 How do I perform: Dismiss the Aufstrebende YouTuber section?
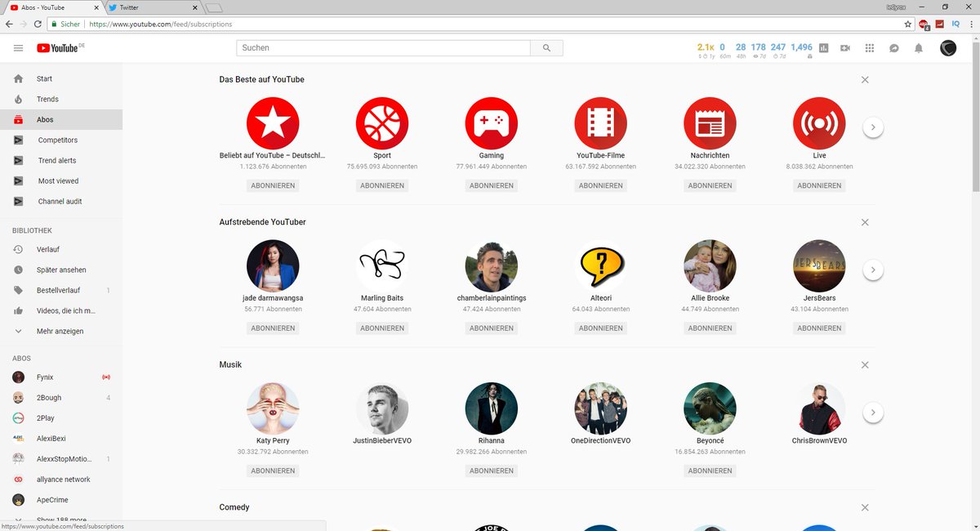[x=865, y=222]
